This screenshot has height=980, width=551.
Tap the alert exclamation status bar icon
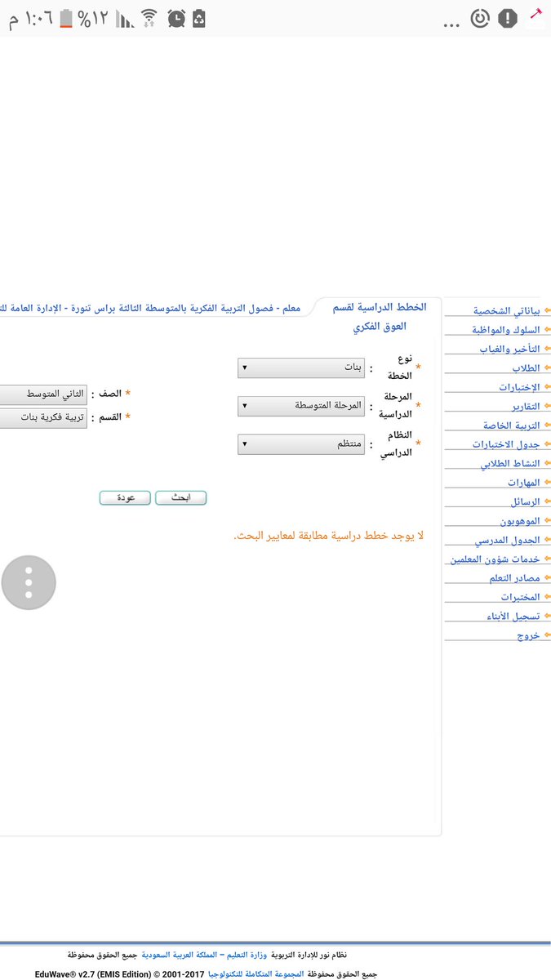tap(508, 16)
